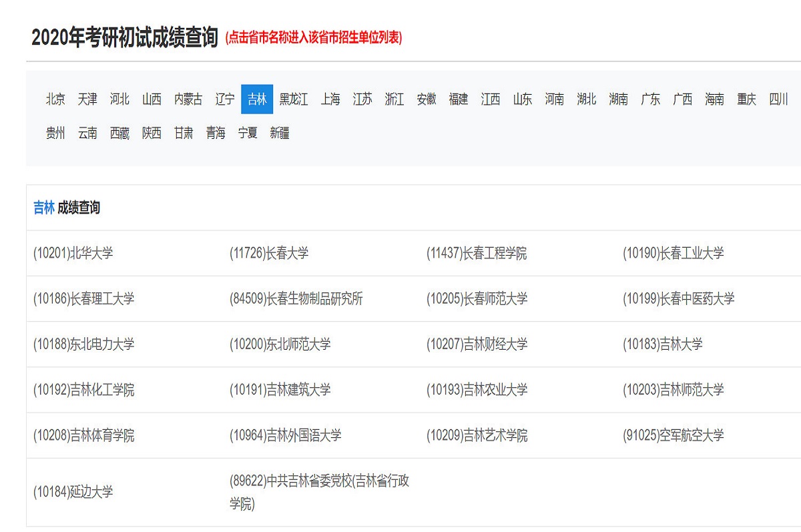Open (84509)长春生物制品研究所 link
The width and height of the screenshot is (801, 532).
click(x=296, y=299)
